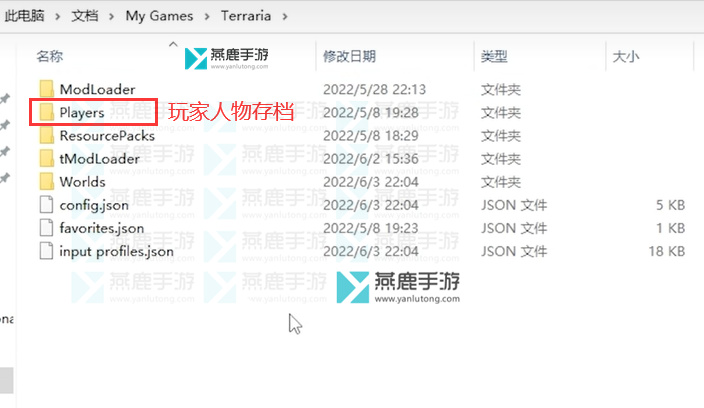
Task: Expand chevron after Terraria breadcrumb
Action: [285, 17]
